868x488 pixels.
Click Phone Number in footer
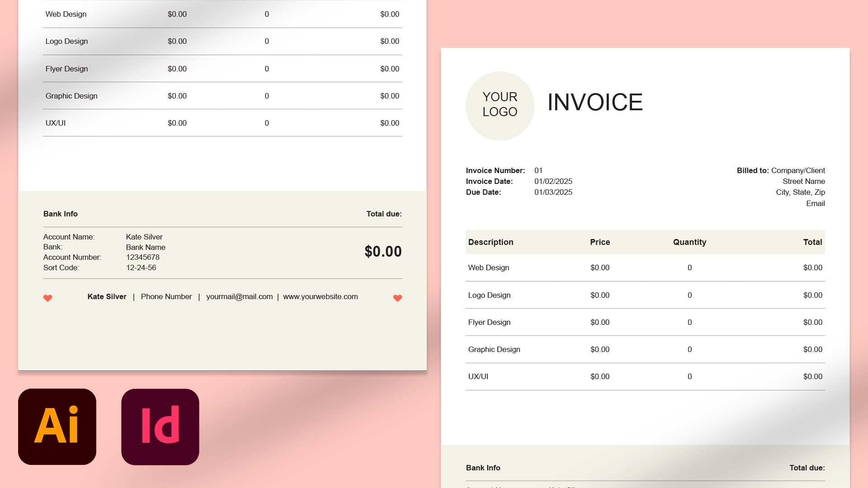[166, 296]
